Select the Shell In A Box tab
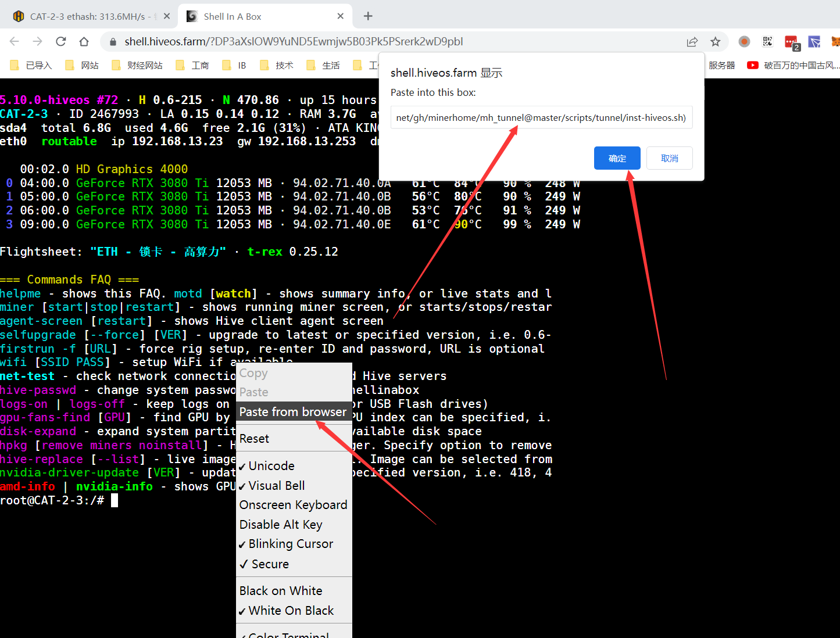 click(264, 16)
